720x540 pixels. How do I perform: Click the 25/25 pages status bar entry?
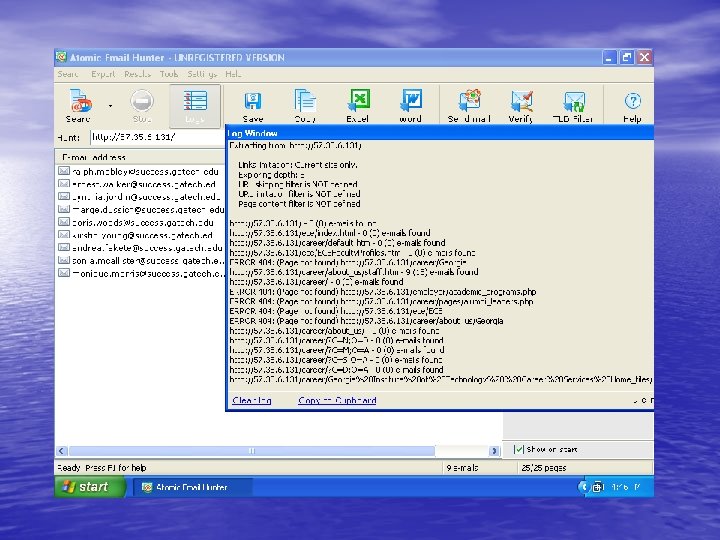click(x=544, y=468)
